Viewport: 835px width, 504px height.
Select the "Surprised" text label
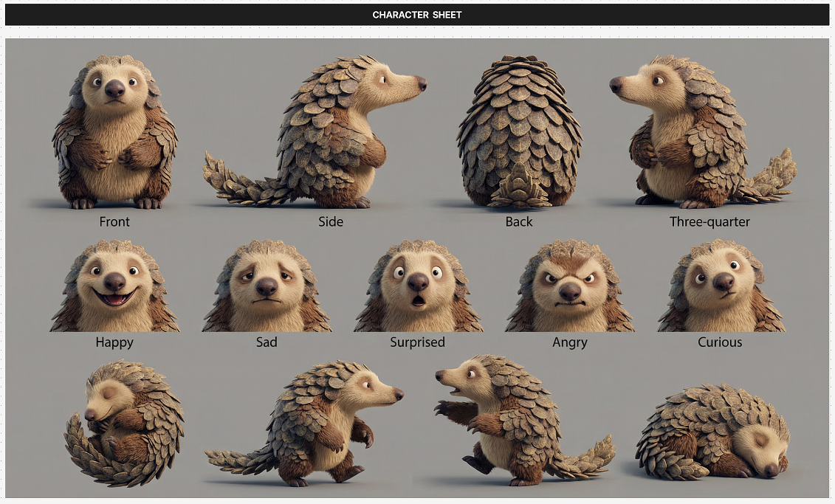tap(418, 342)
